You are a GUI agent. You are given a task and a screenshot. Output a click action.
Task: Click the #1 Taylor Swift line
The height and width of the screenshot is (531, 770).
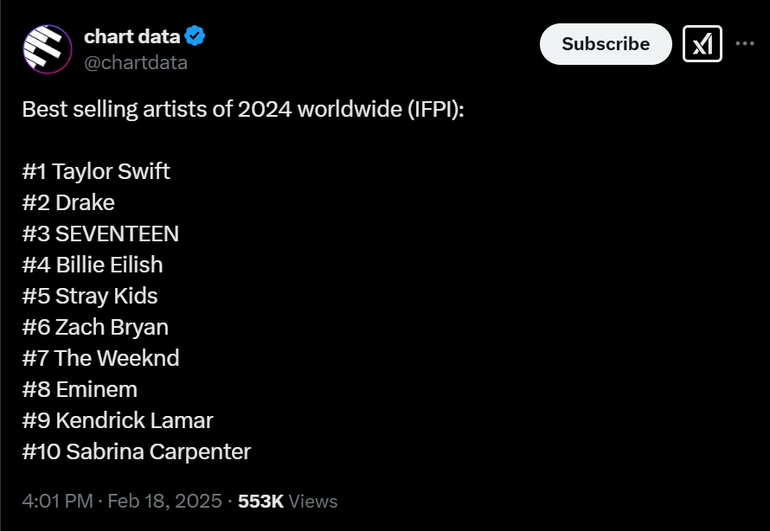96,171
